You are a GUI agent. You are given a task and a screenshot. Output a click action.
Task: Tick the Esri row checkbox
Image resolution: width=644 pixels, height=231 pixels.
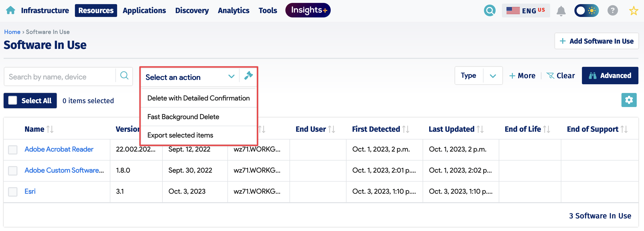point(13,192)
